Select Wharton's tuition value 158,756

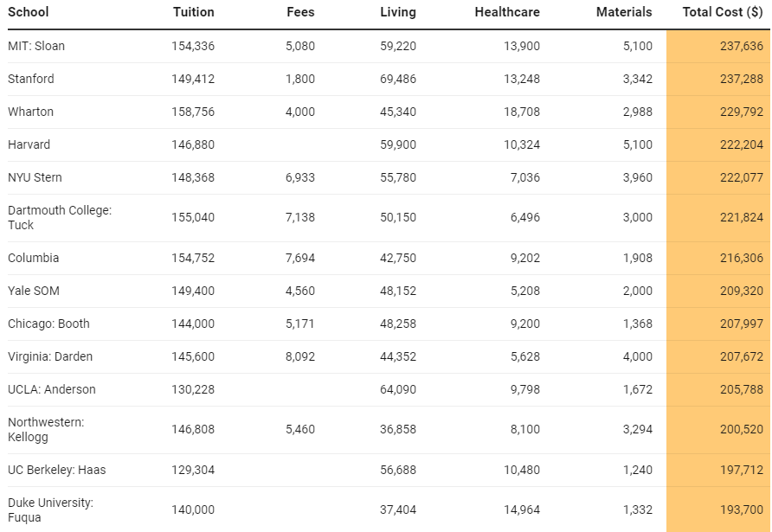tap(193, 112)
